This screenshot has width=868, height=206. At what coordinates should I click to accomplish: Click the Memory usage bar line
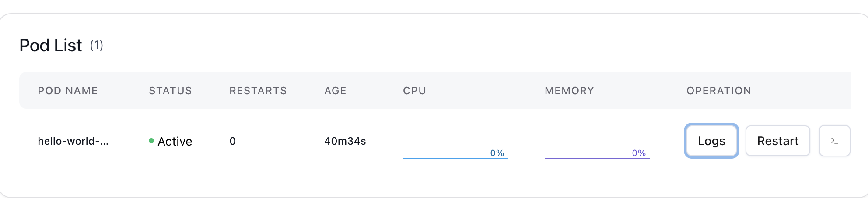tap(597, 158)
